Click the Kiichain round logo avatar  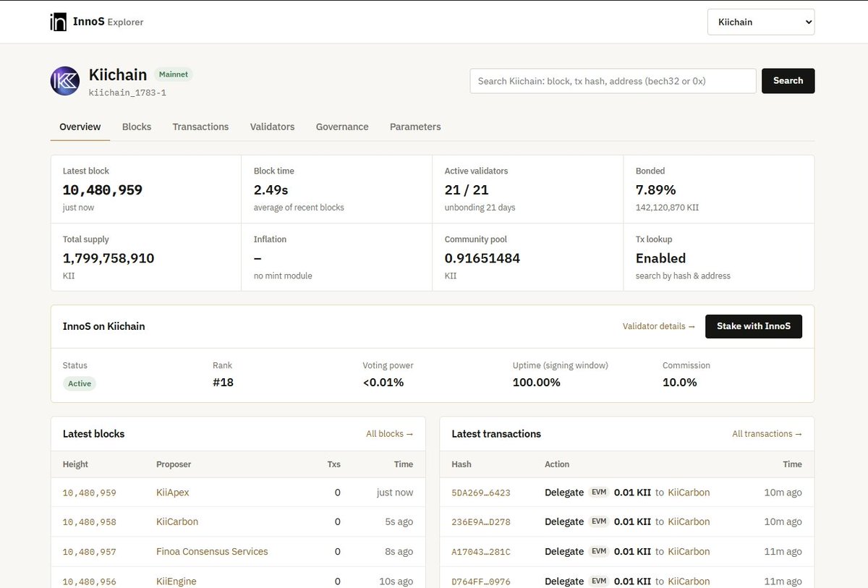[x=65, y=81]
